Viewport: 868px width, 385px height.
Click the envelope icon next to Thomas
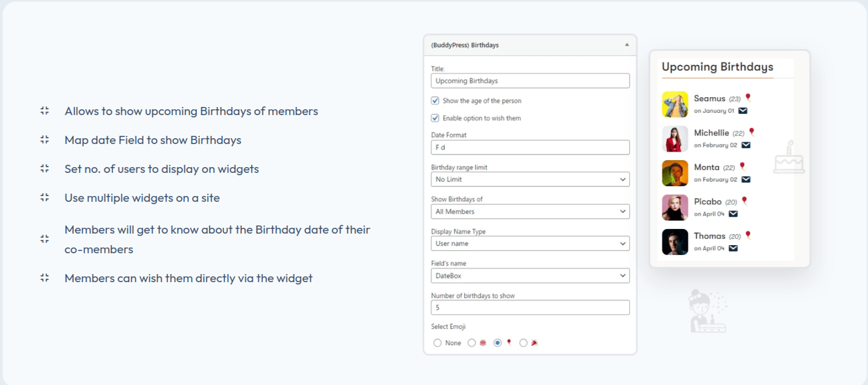point(733,248)
